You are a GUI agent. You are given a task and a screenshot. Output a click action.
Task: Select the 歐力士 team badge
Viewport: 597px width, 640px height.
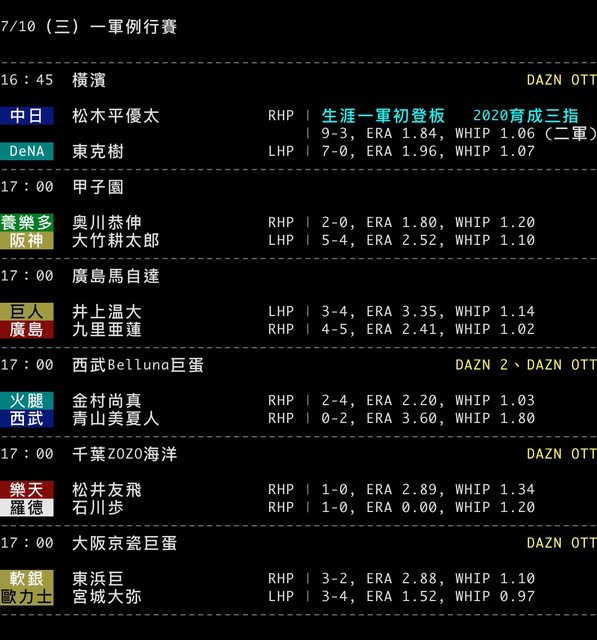[x=27, y=596]
